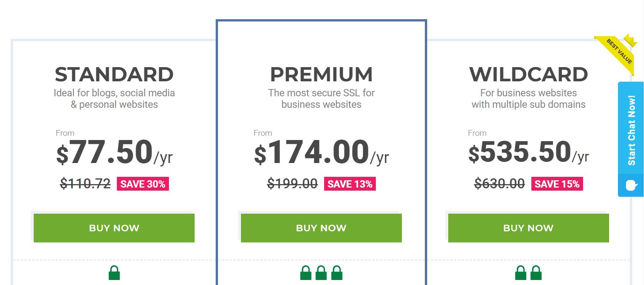Click the crossed-out $630.00 price
Viewport: 644px width, 285px height.
pos(500,184)
